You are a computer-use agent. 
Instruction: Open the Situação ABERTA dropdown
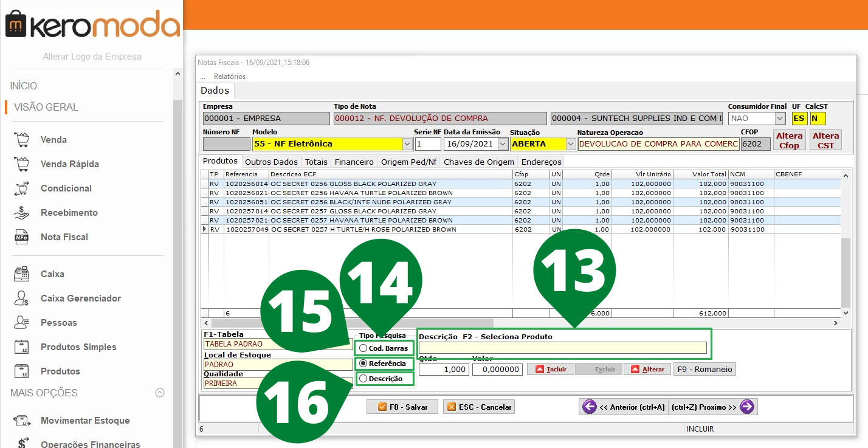tap(570, 144)
